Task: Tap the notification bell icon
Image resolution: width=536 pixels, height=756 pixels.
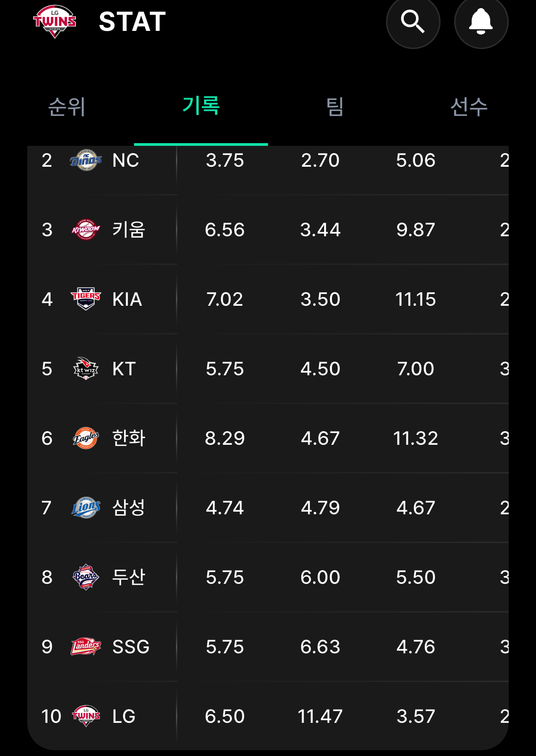Action: [481, 22]
